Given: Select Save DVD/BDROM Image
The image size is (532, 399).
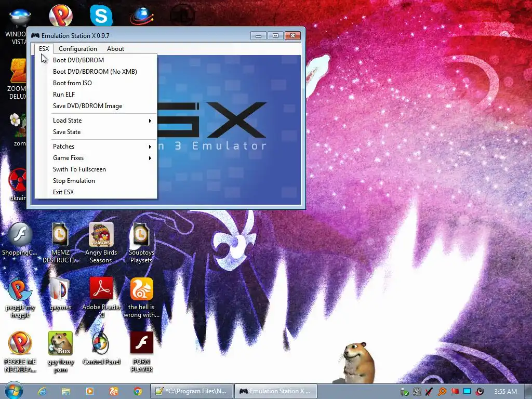Looking at the screenshot, I should click(x=96, y=106).
